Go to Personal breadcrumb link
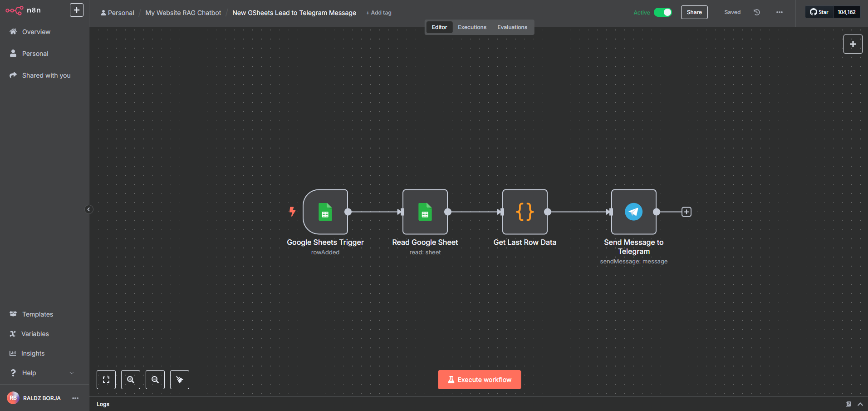This screenshot has width=868, height=411. click(x=118, y=13)
